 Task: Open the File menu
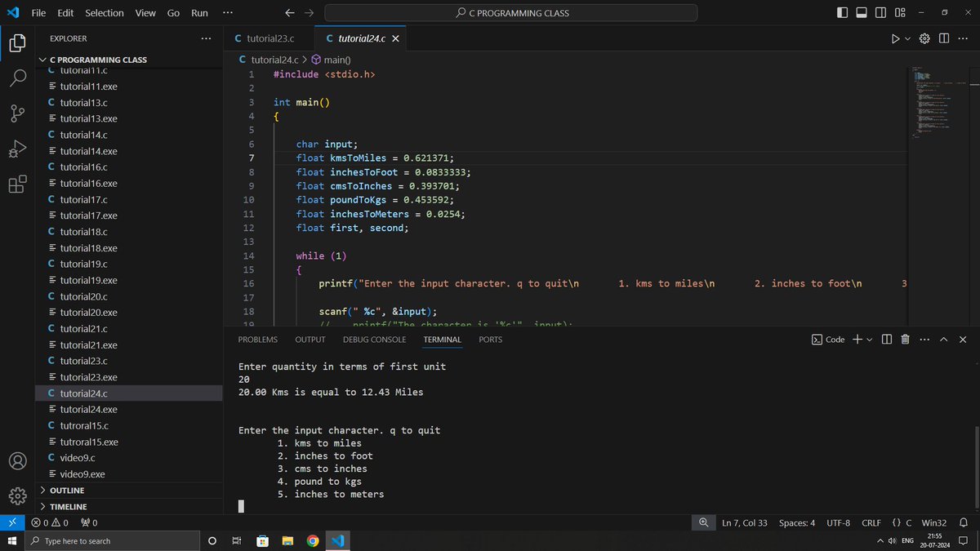pyautogui.click(x=38, y=13)
